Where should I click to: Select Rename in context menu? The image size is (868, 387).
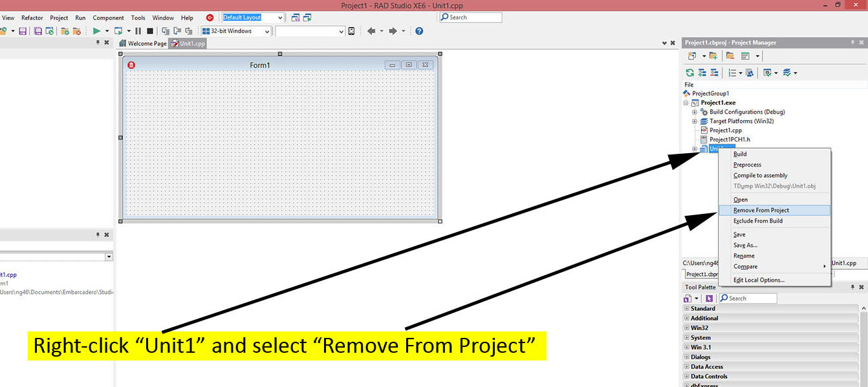pyautogui.click(x=774, y=256)
